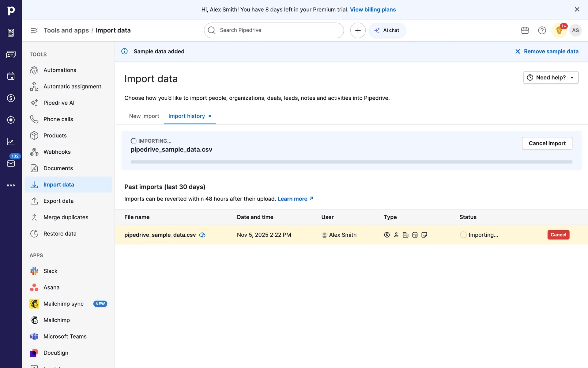Open the more options ellipsis in left rail
Viewport: 588px width, 368px height.
(x=11, y=185)
